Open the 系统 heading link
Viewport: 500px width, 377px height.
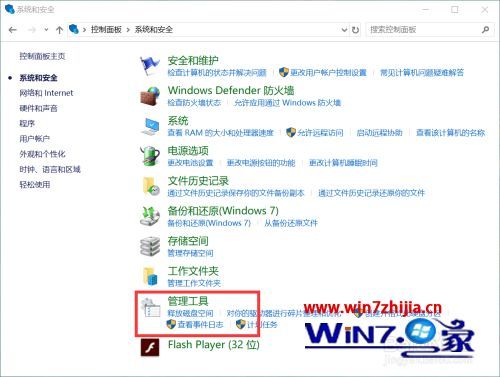tap(178, 121)
